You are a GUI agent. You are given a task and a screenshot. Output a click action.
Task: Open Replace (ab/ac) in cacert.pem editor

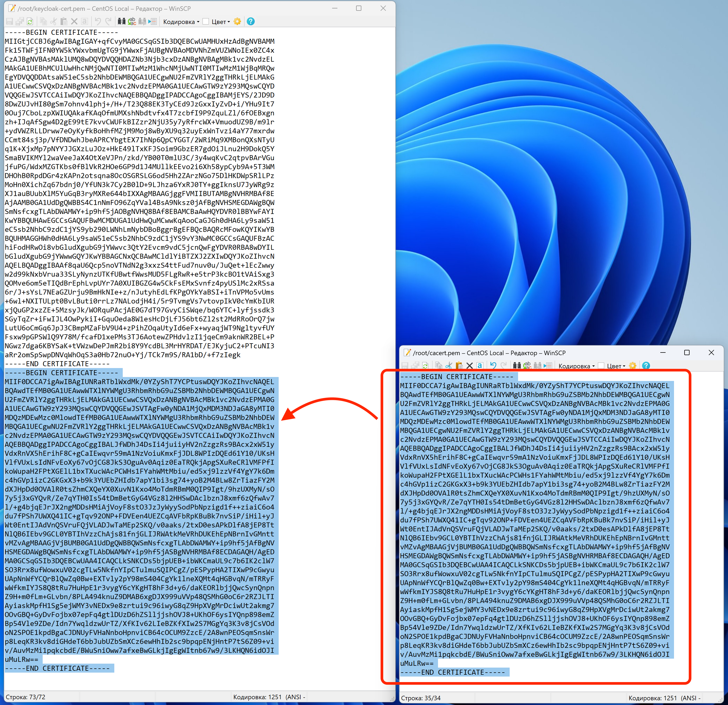[x=527, y=365]
